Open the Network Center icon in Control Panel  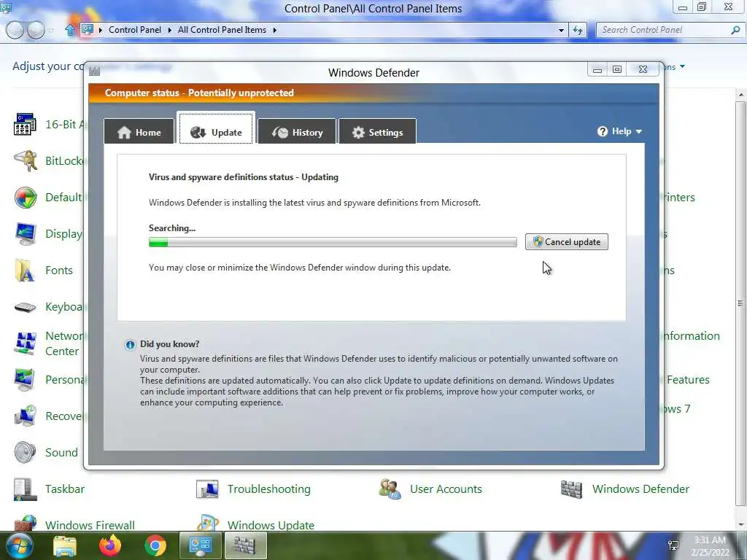pos(26,343)
